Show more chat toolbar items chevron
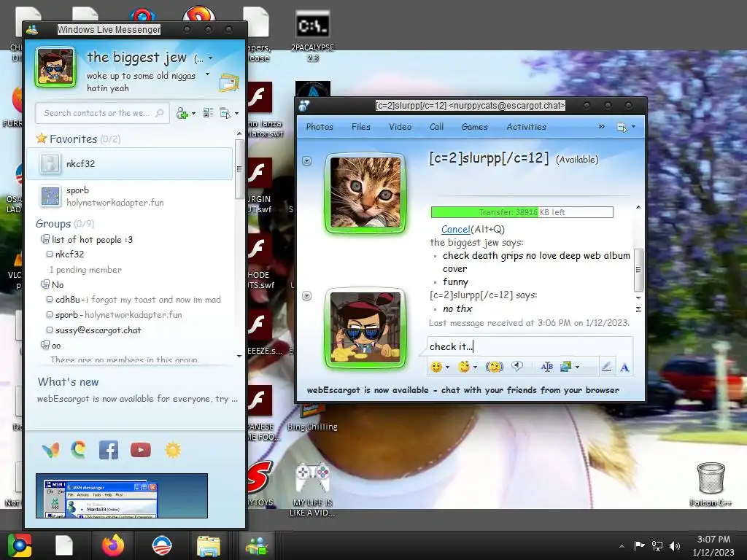This screenshot has height=560, width=747. pos(601,126)
